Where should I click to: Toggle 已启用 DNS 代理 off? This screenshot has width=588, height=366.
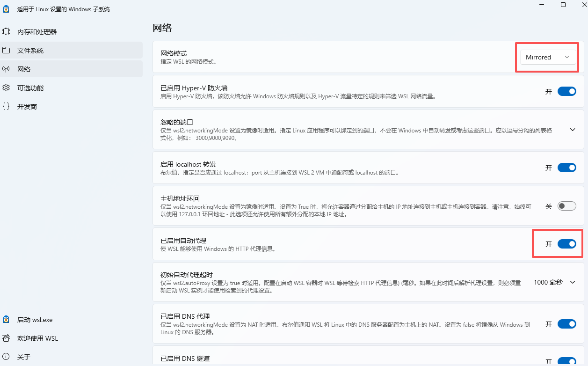click(x=566, y=323)
